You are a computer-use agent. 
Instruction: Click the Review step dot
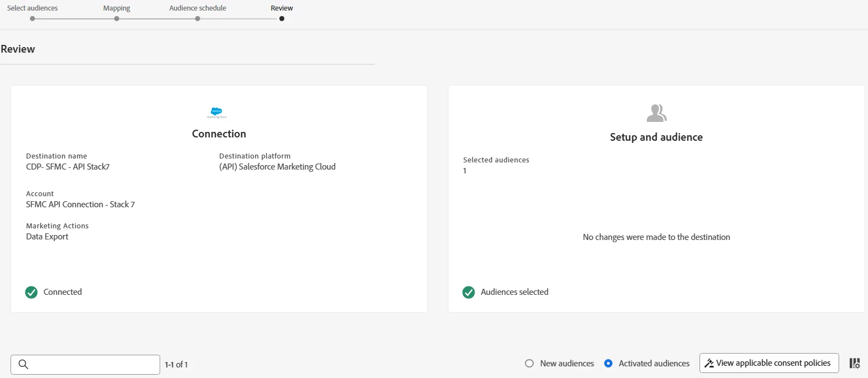pyautogui.click(x=282, y=18)
